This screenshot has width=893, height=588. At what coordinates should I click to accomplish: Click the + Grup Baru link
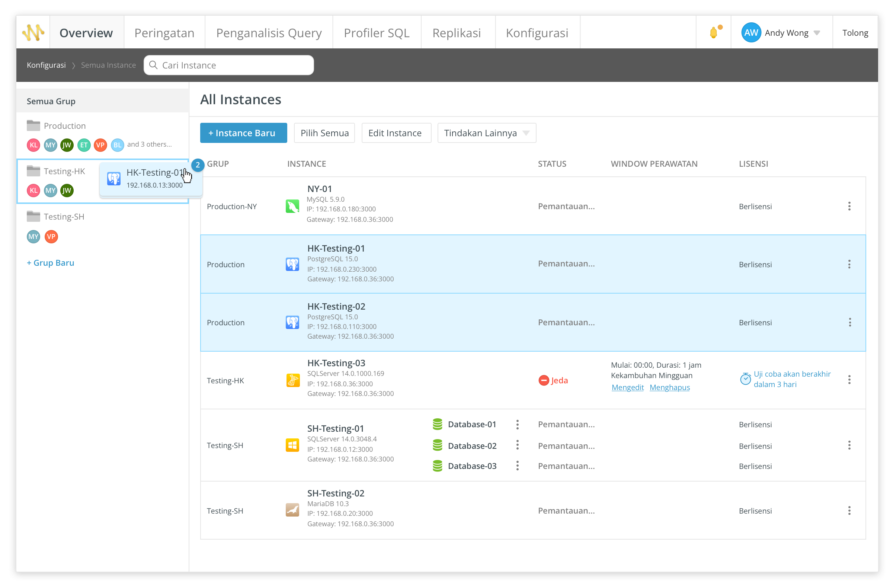click(x=50, y=263)
